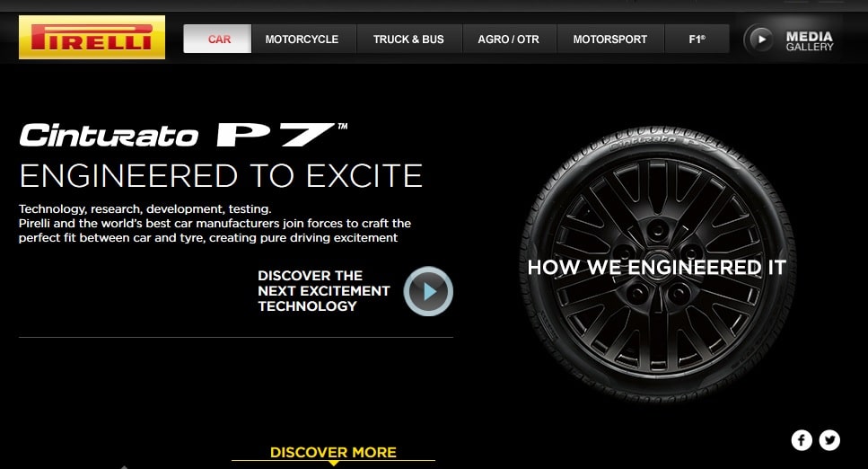Open the MOTORCYCLE menu item

click(302, 39)
